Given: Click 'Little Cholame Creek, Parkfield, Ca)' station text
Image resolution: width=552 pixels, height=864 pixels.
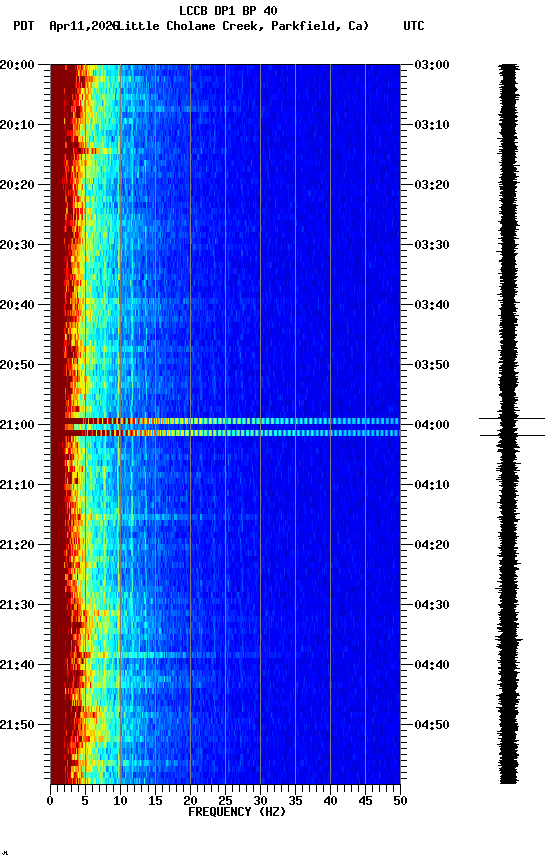Looking at the screenshot, I should (243, 26).
